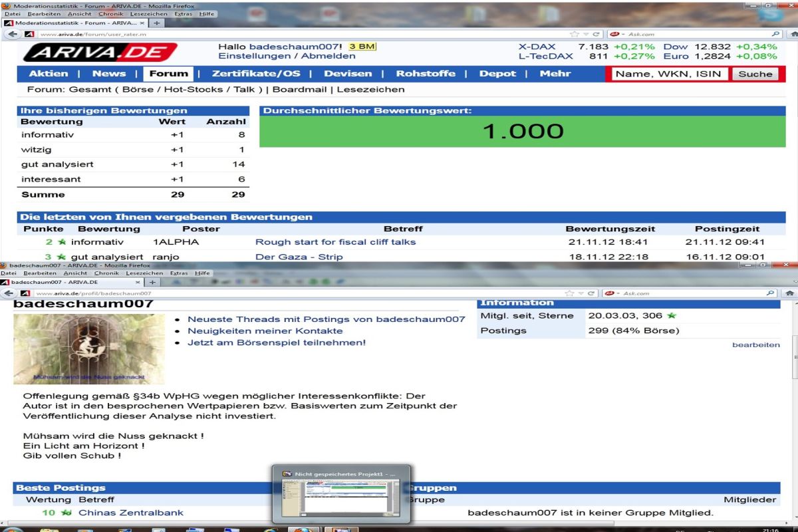Switch to the Forum tab

tap(168, 73)
